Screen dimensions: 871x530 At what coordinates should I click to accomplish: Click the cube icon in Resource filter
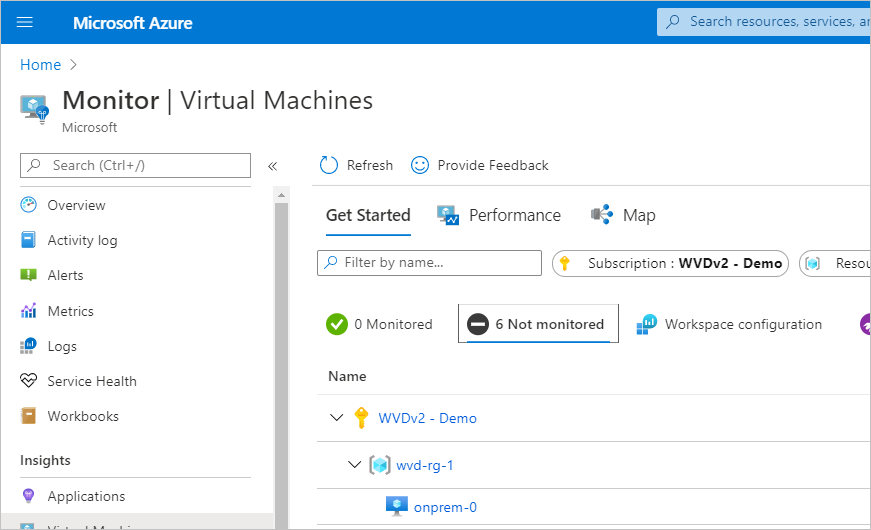tap(813, 263)
